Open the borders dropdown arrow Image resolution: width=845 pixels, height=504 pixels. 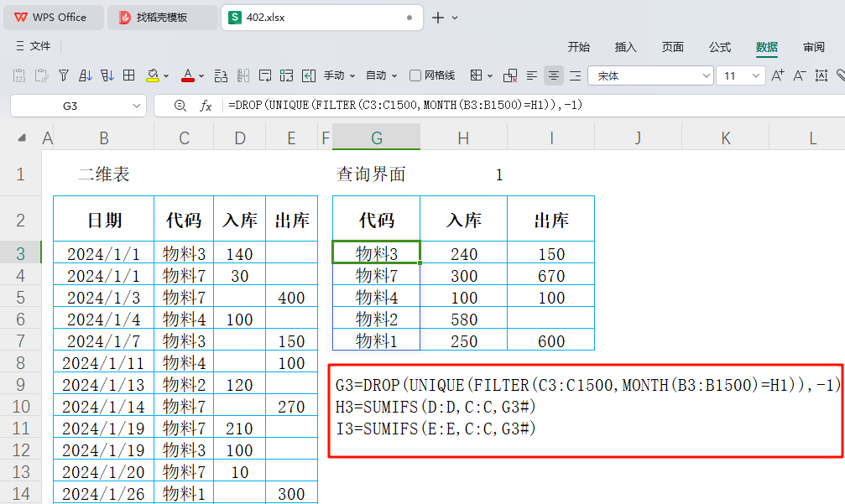tap(490, 76)
